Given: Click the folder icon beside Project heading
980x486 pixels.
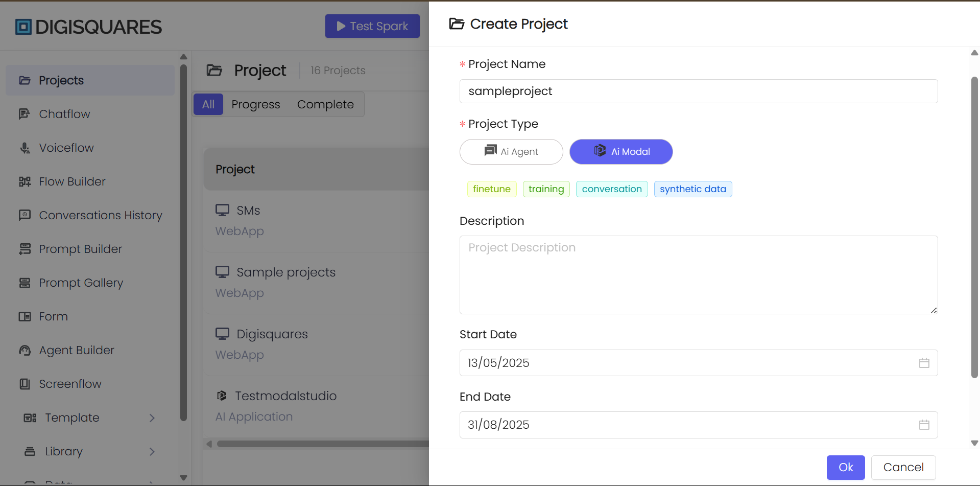Looking at the screenshot, I should [214, 70].
